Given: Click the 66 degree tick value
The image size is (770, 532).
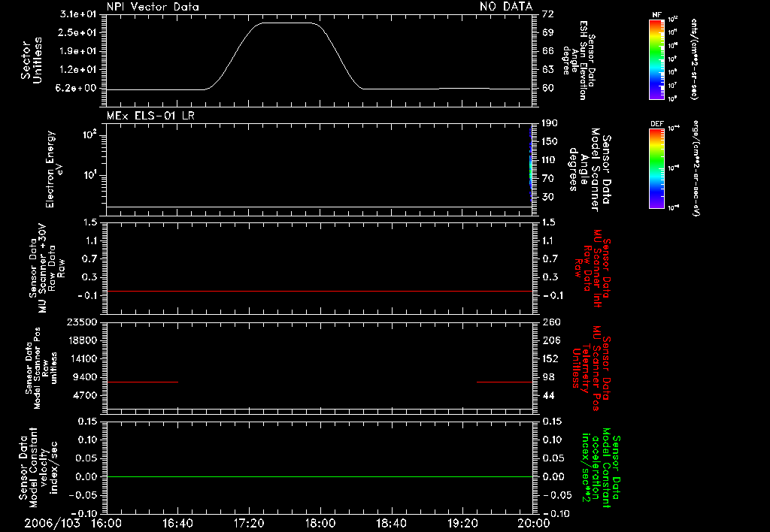Looking at the screenshot, I should pyautogui.click(x=548, y=51).
